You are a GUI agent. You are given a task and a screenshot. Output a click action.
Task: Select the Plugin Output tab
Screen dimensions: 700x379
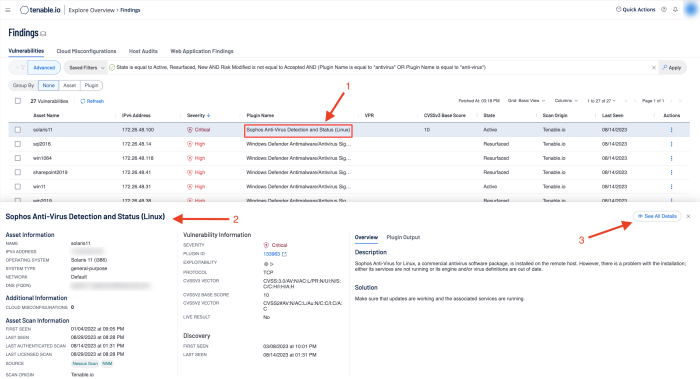point(403,237)
